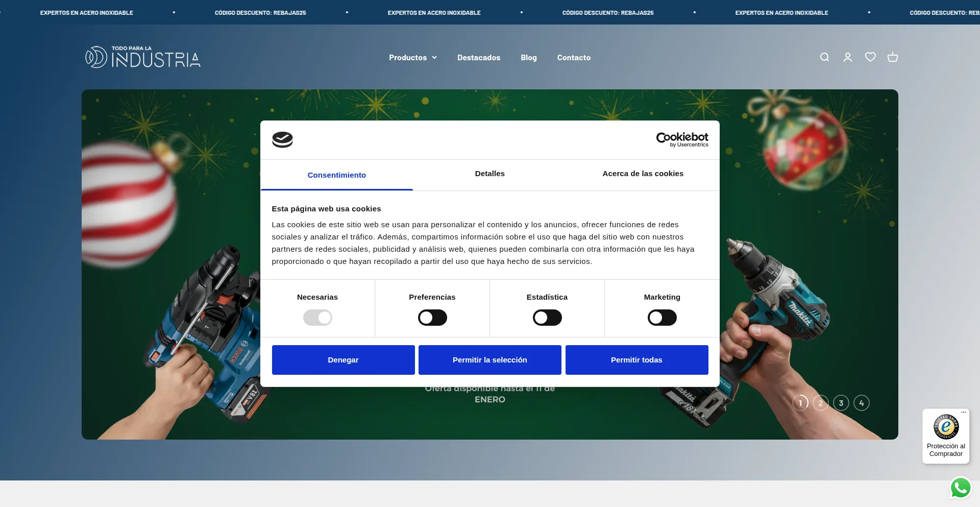
Task: Open the Acerca de las cookies section
Action: pos(643,174)
